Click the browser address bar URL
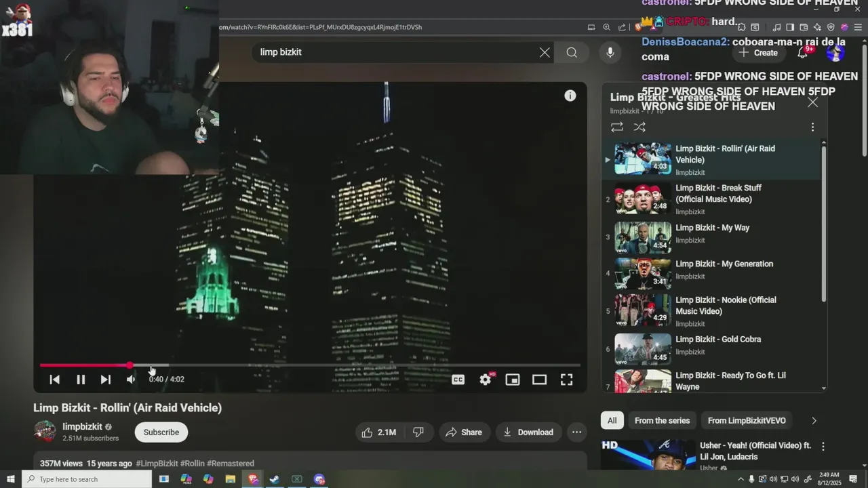Image resolution: width=868 pixels, height=488 pixels. pyautogui.click(x=320, y=27)
